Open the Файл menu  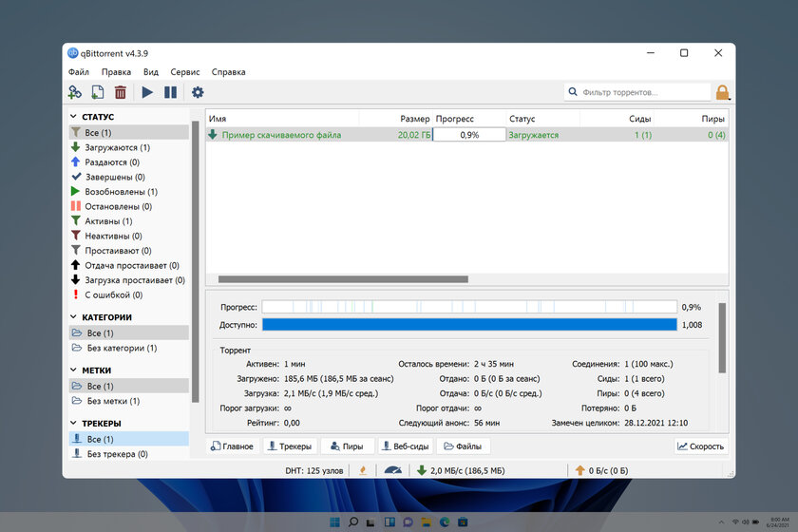tap(78, 72)
